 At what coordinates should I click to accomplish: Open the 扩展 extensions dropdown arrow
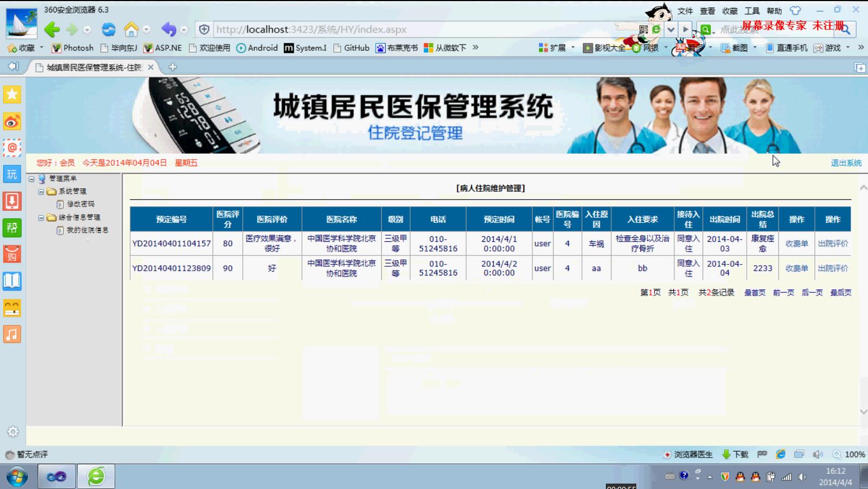tap(573, 48)
